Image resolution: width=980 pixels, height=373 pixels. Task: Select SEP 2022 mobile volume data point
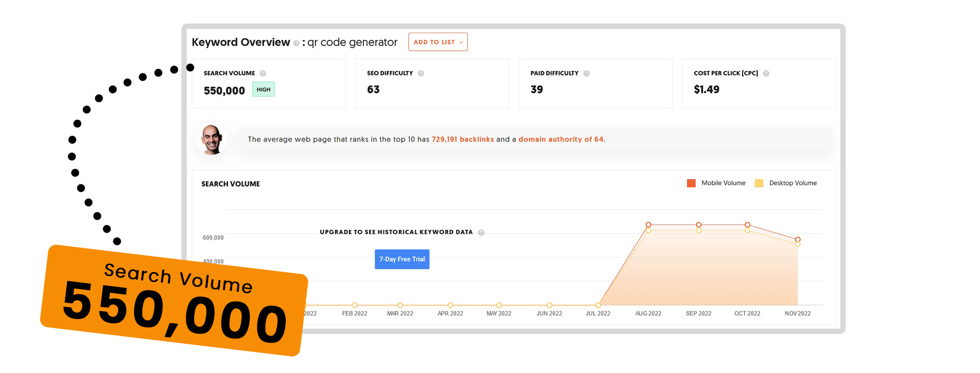(699, 224)
